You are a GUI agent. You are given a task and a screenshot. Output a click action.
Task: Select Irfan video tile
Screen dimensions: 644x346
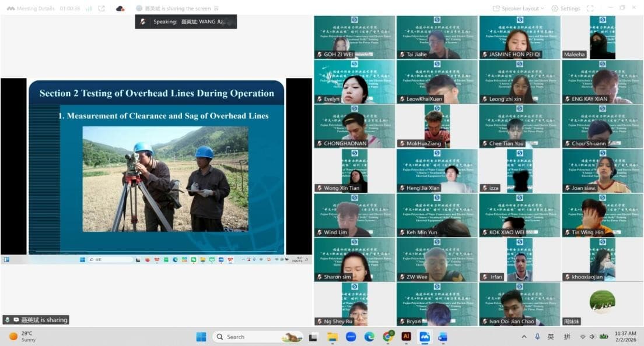point(520,260)
